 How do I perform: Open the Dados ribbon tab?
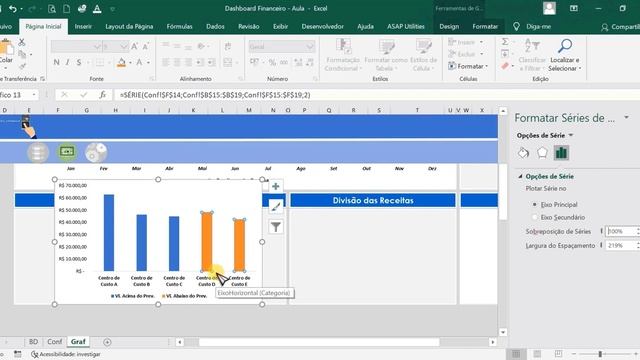[215, 27]
